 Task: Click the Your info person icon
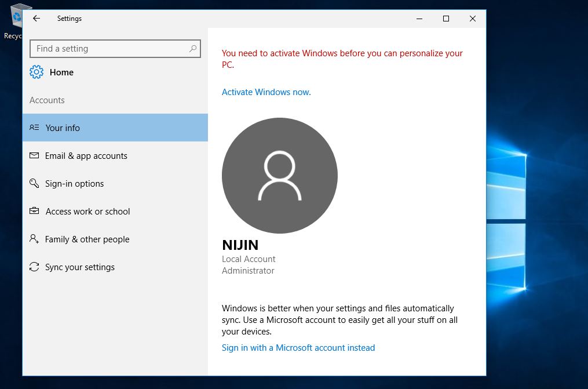(34, 128)
